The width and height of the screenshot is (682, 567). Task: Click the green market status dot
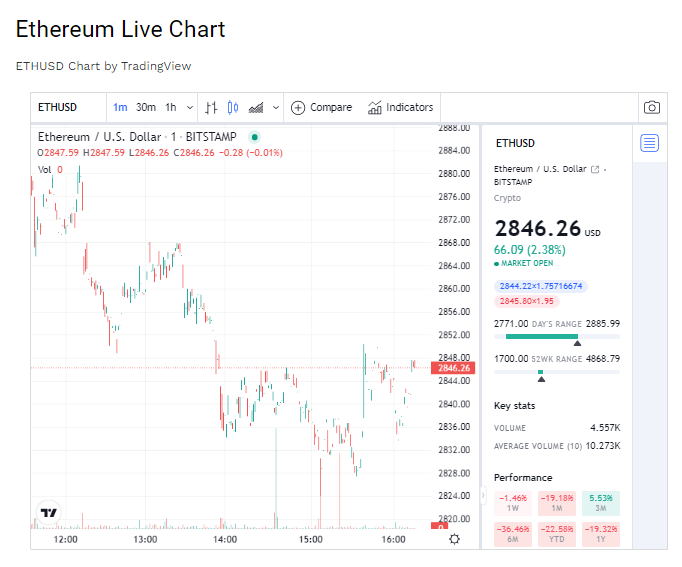coord(254,137)
